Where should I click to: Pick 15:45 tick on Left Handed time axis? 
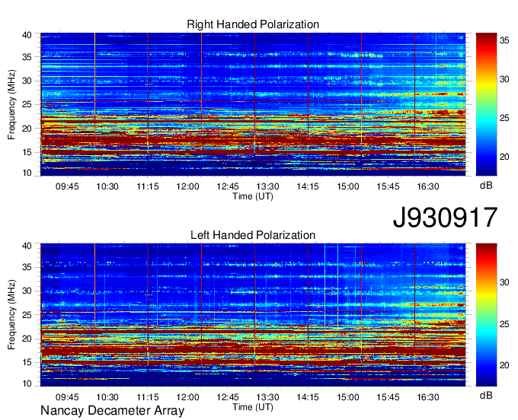pos(388,397)
